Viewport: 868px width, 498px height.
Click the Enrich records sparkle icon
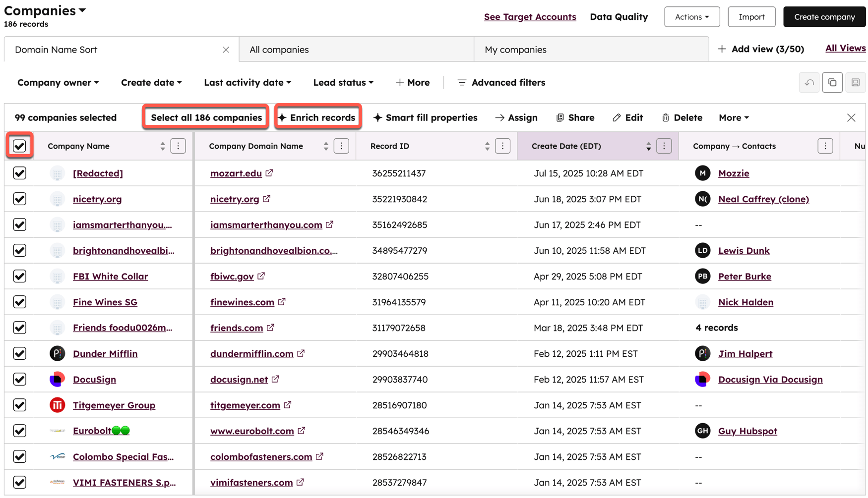pyautogui.click(x=283, y=117)
